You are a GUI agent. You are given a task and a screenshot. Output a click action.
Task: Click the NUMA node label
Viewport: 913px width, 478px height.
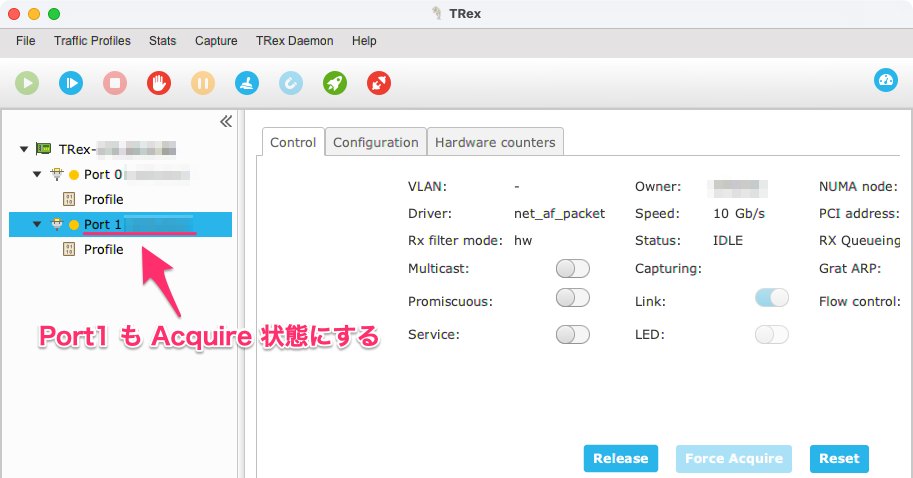tap(858, 187)
